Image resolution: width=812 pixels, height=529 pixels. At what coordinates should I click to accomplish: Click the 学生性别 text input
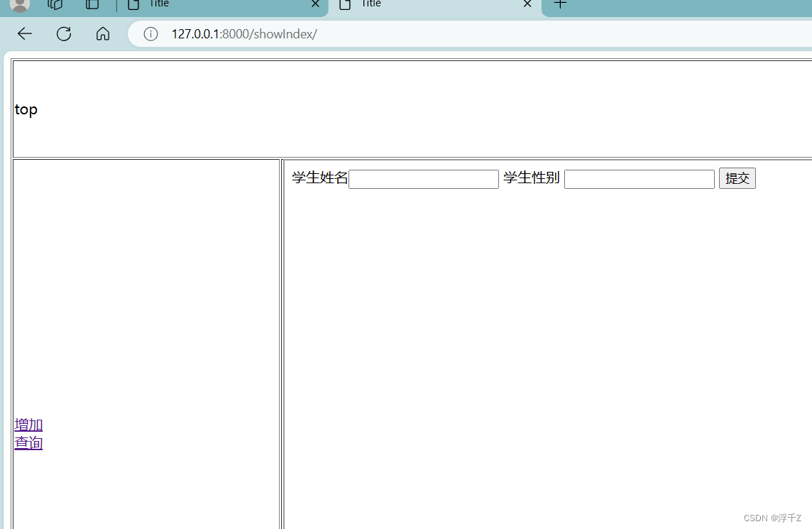coord(639,179)
